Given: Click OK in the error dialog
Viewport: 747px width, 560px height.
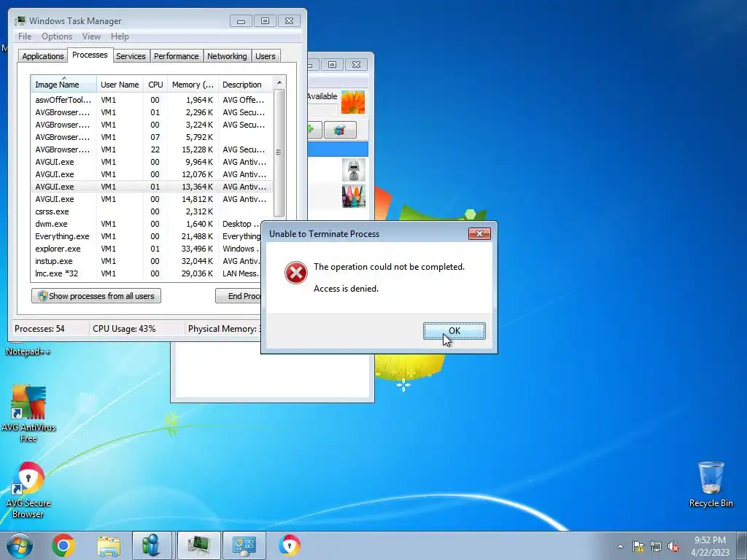Looking at the screenshot, I should (x=454, y=331).
